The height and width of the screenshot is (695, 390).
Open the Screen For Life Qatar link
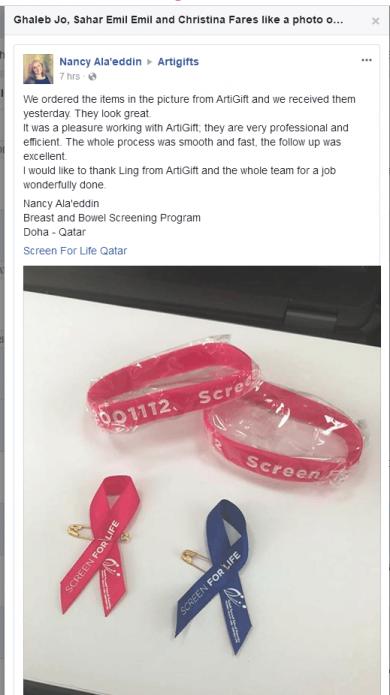(75, 251)
